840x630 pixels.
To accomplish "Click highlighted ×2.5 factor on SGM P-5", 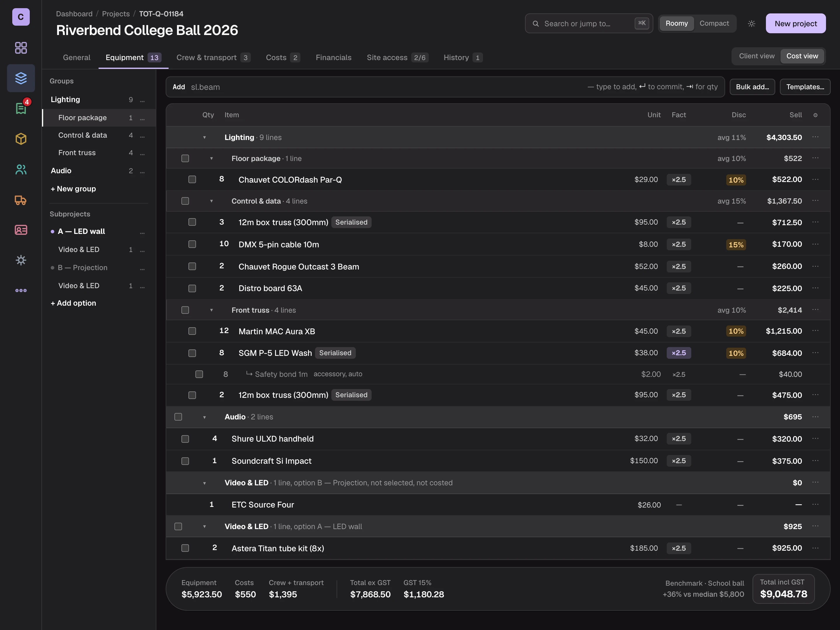I will [679, 353].
